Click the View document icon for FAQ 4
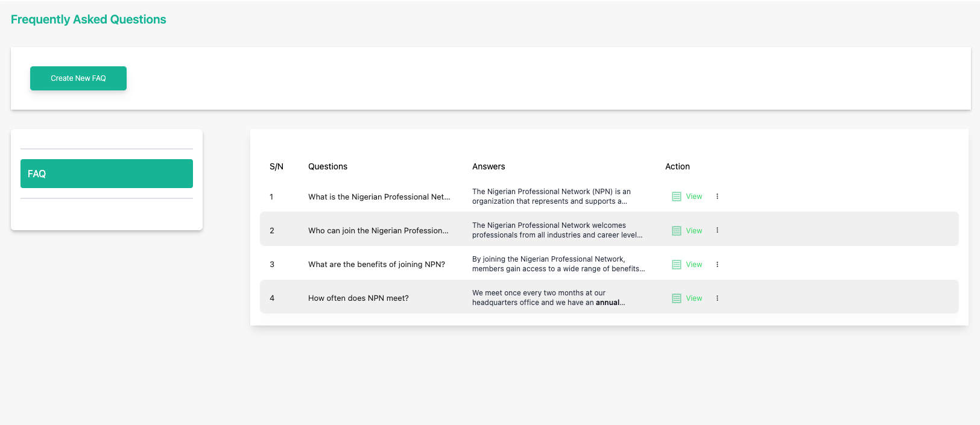Viewport: 980px width, 425px height. [677, 298]
